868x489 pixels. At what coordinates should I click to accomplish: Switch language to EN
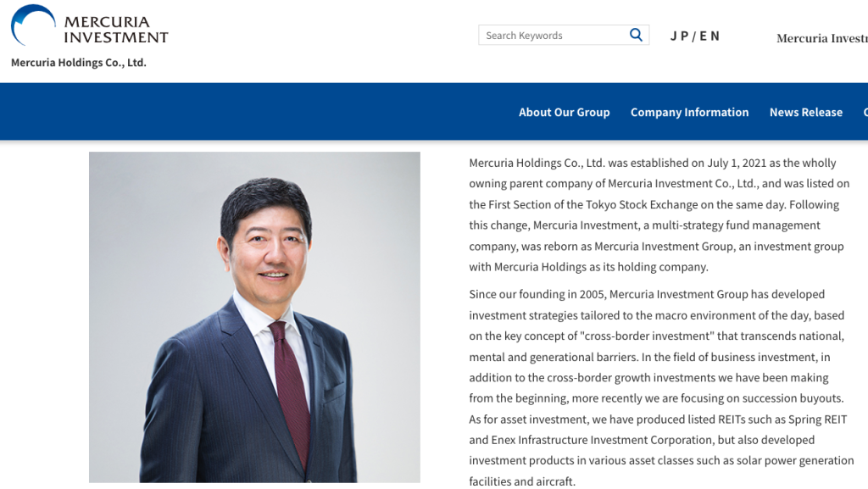click(x=709, y=36)
